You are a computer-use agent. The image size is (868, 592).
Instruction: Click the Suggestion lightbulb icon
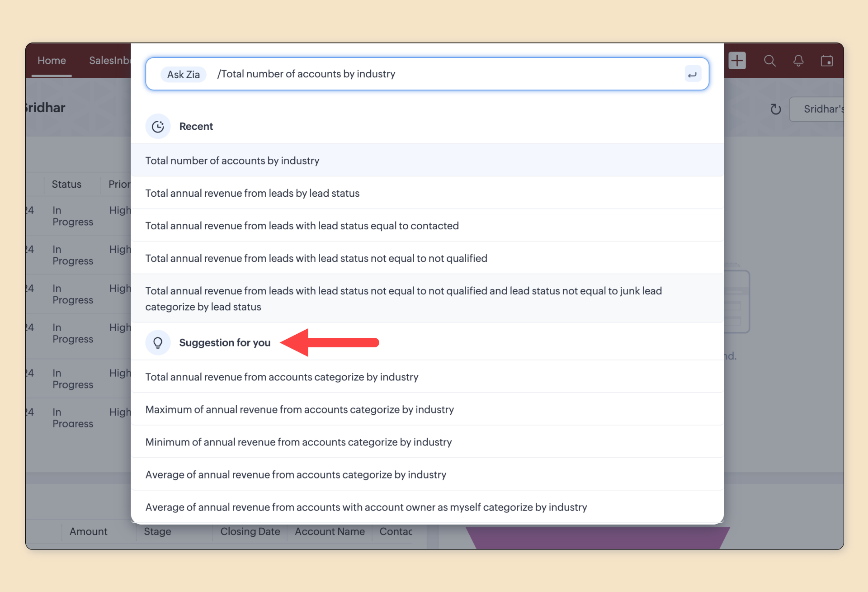pyautogui.click(x=158, y=343)
